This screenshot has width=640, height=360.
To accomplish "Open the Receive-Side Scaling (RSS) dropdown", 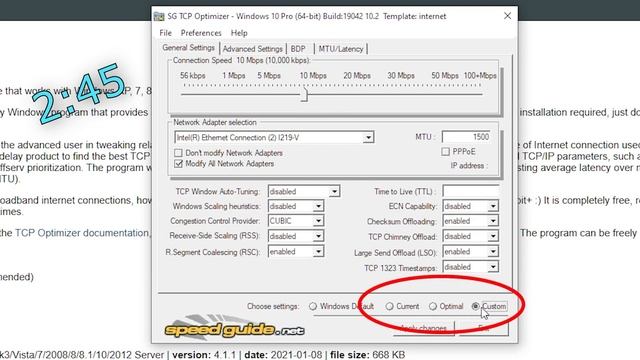I will pos(318,236).
